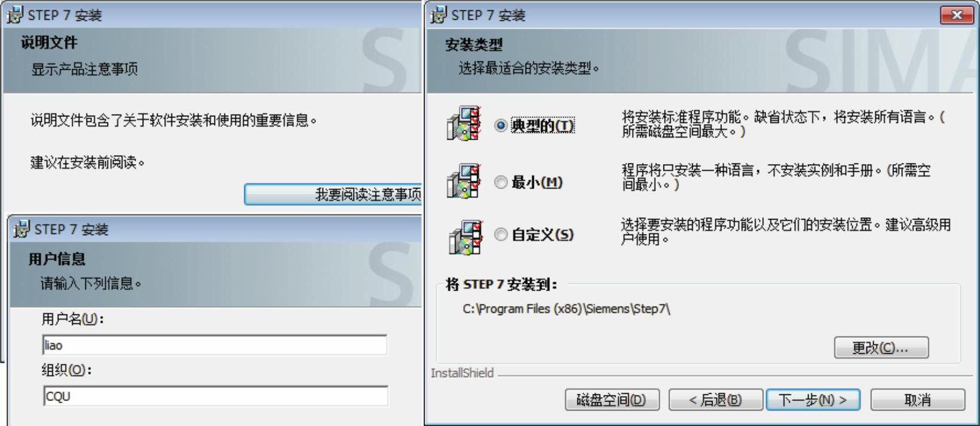Click the installer icon beside 最小 option

464,181
